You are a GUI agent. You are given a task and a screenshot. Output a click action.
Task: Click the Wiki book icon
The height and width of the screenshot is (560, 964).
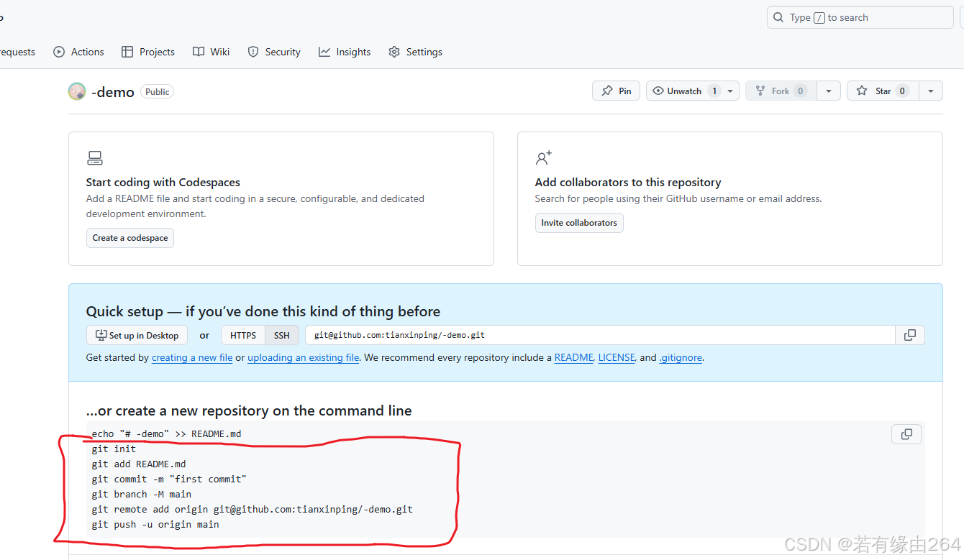pos(199,52)
